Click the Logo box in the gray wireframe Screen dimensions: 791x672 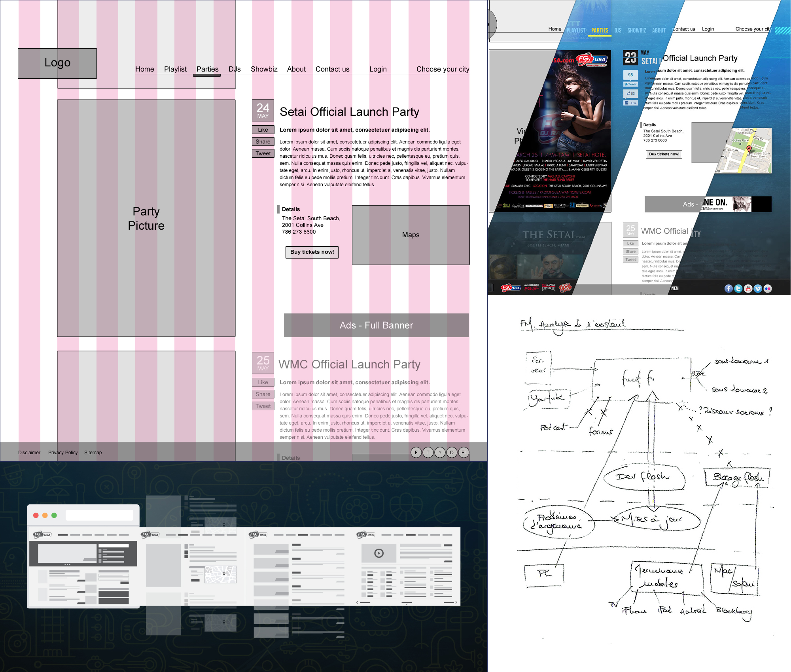click(x=57, y=63)
